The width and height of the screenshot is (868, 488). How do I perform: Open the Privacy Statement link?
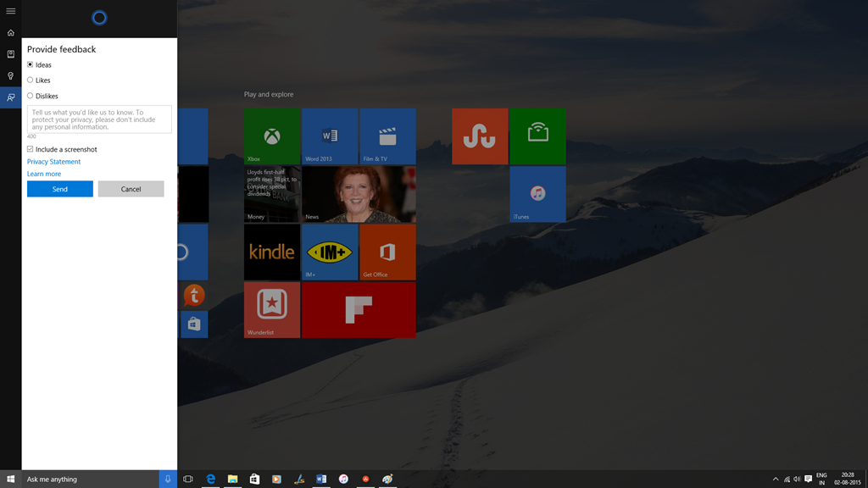53,162
